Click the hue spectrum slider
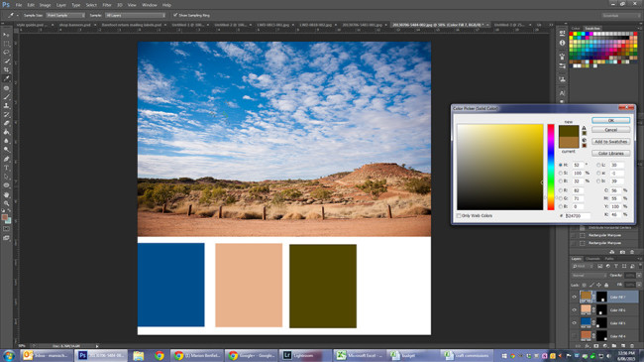 coord(551,167)
